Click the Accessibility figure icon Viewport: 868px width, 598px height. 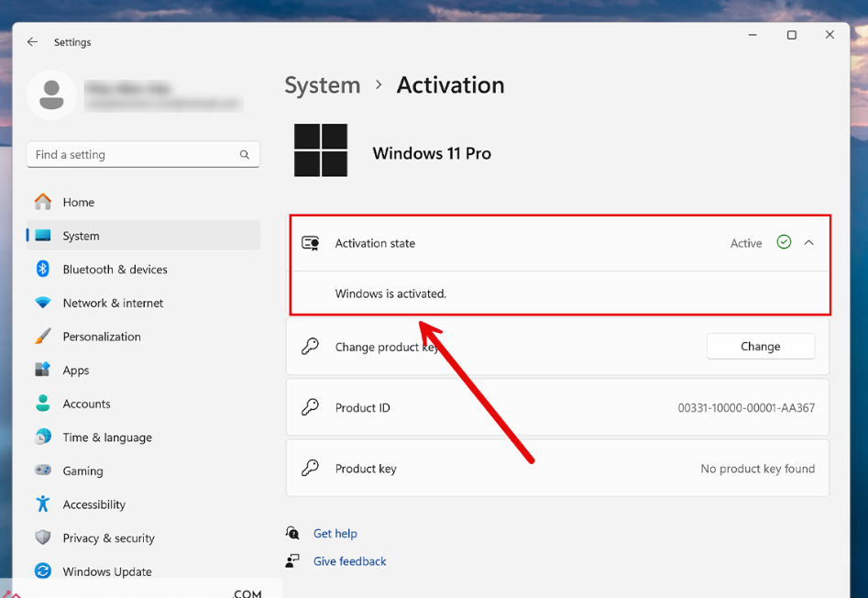point(42,504)
